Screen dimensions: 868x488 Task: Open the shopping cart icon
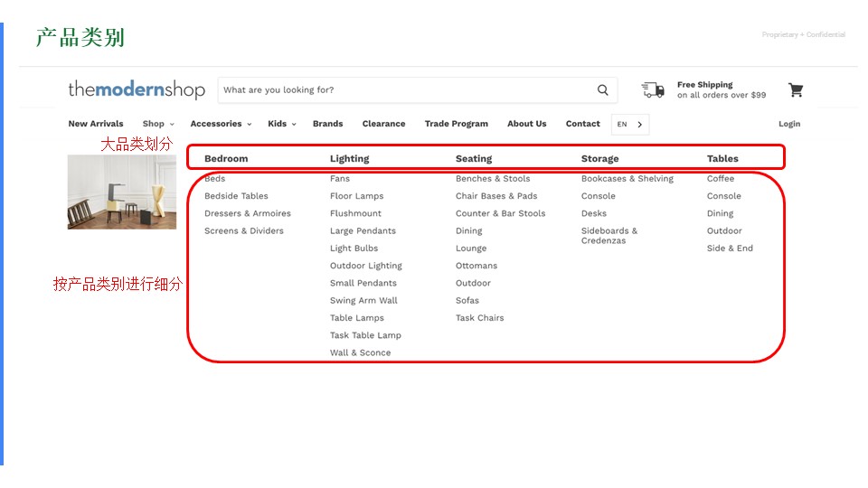796,90
